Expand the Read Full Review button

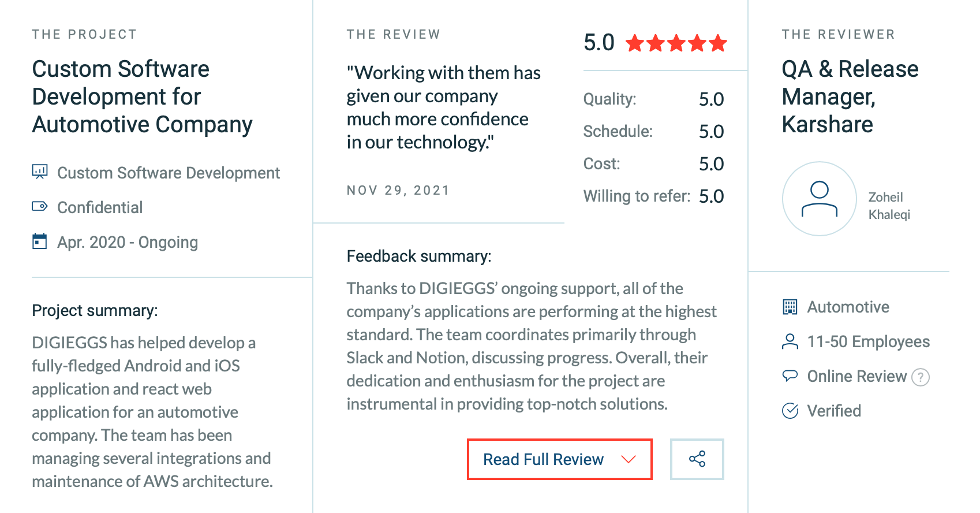pos(559,459)
